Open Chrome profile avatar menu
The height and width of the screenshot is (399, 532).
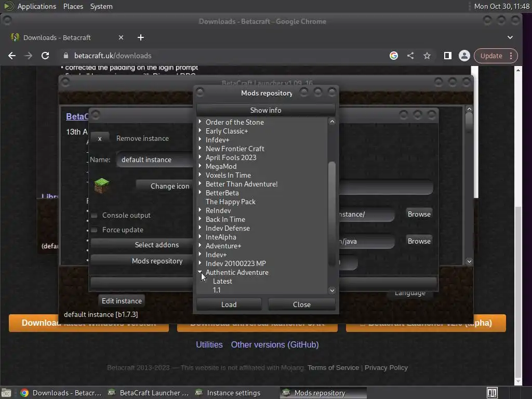(x=464, y=56)
